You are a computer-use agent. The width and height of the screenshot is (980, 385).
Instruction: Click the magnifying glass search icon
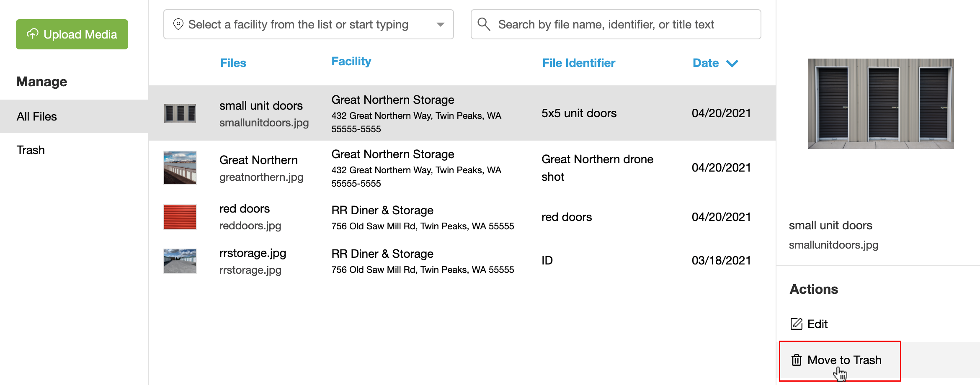coord(484,24)
